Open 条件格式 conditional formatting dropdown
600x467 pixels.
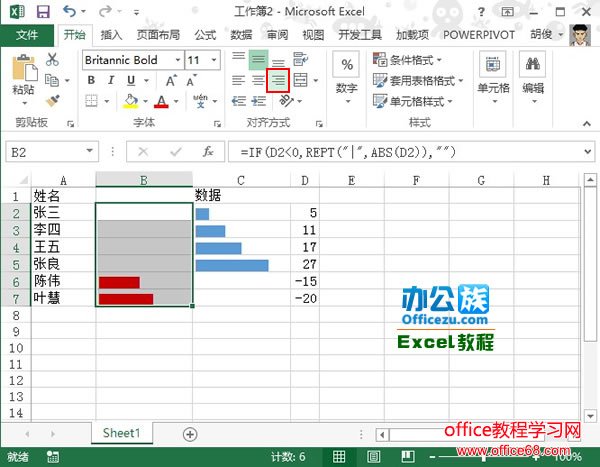pyautogui.click(x=408, y=60)
